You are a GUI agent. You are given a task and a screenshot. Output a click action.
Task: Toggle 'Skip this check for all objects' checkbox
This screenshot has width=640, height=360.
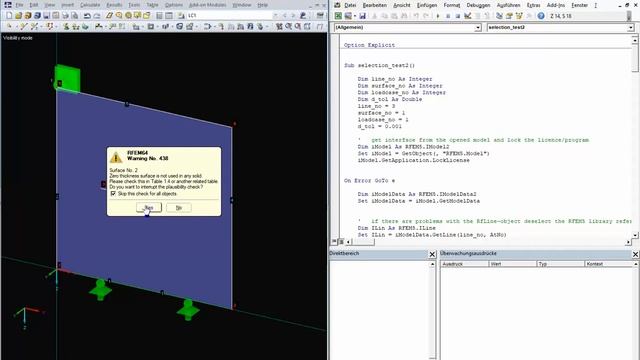pyautogui.click(x=113, y=193)
